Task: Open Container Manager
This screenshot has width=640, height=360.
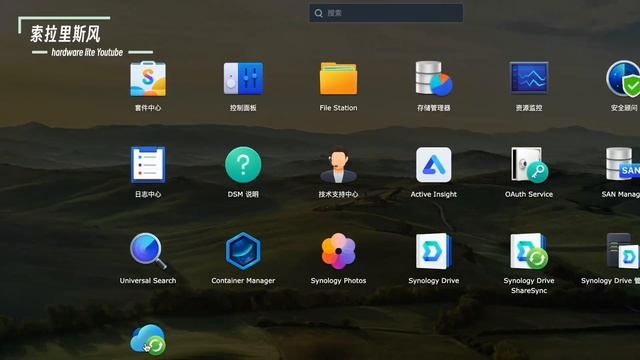Action: click(243, 251)
